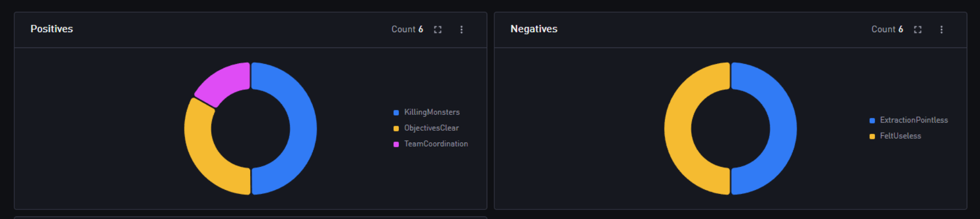Viewport: 980px width, 219px height.
Task: Click the blue KillingMonsters legend swatch
Action: tap(396, 113)
